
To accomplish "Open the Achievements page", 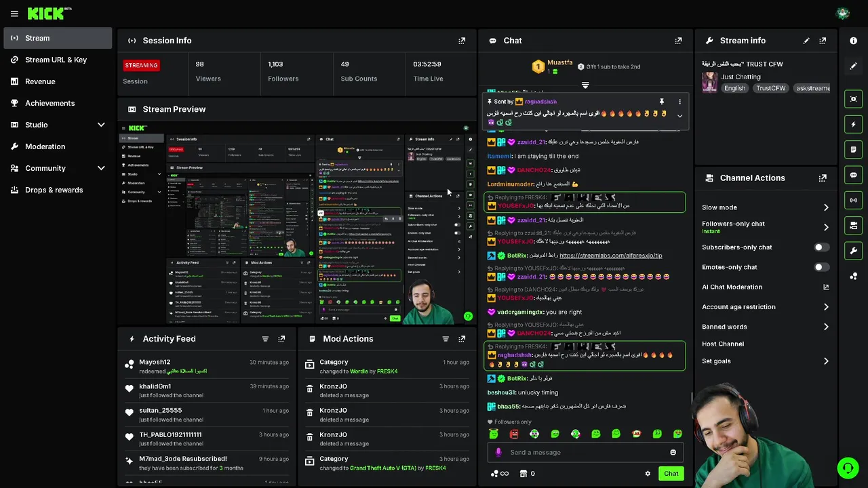I will (x=58, y=103).
